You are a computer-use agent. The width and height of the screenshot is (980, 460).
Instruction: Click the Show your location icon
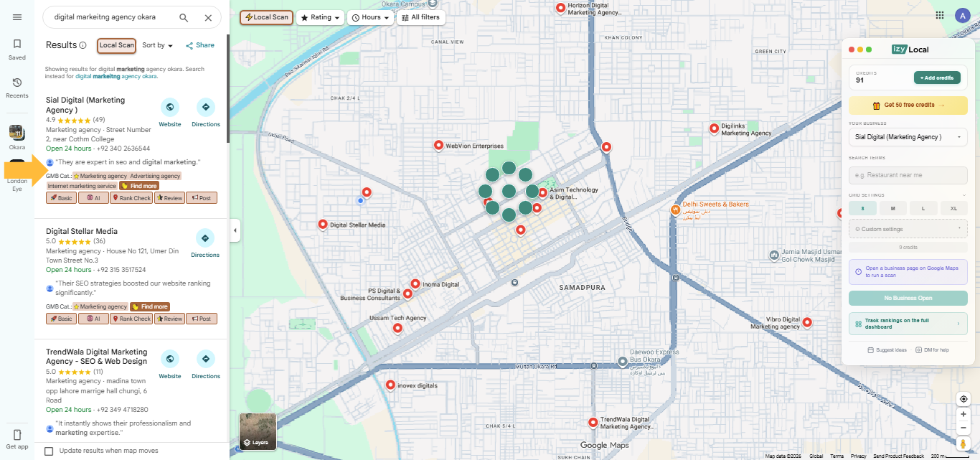click(x=963, y=399)
